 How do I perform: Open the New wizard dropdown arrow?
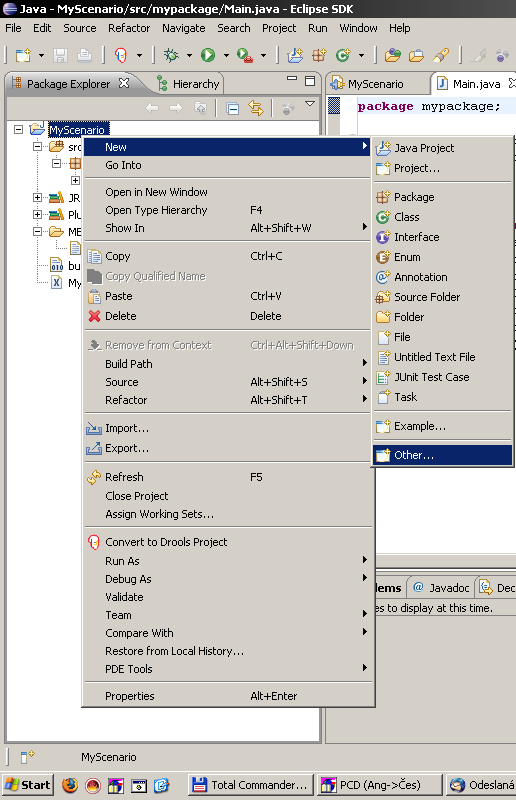[x=41, y=55]
